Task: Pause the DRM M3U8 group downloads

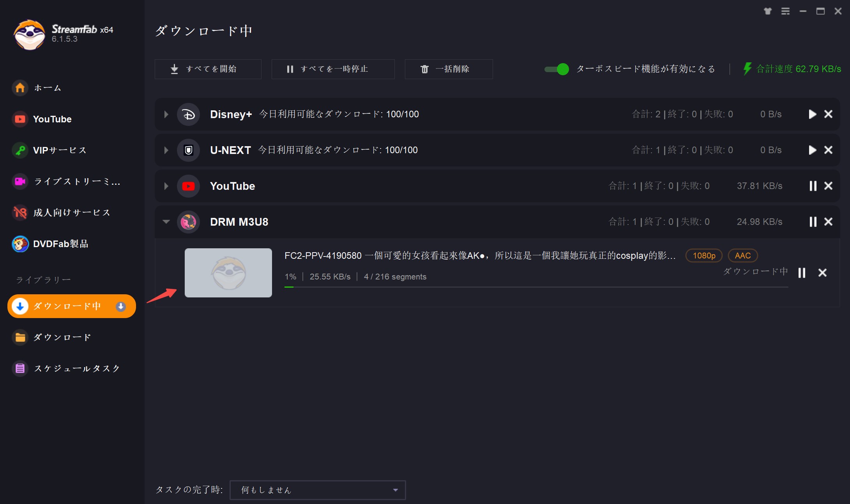Action: (813, 222)
